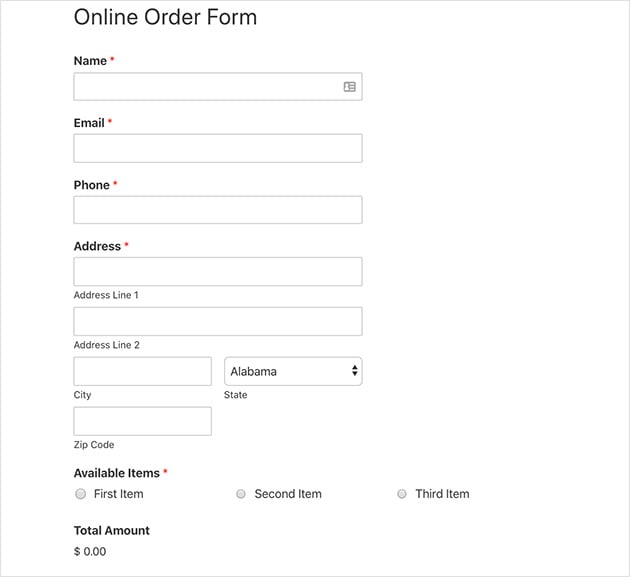Click the Email field label
The image size is (630, 577).
click(x=89, y=123)
